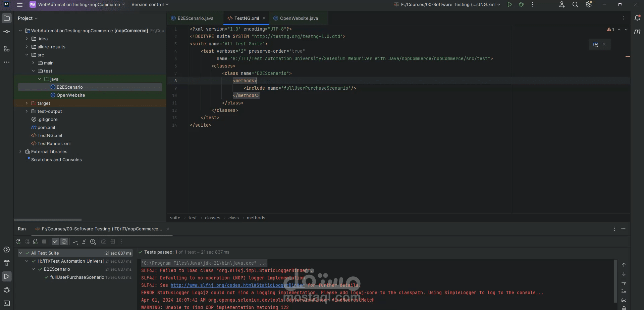
Task: Toggle Show Passed tests in Run panel
Action: [55, 241]
